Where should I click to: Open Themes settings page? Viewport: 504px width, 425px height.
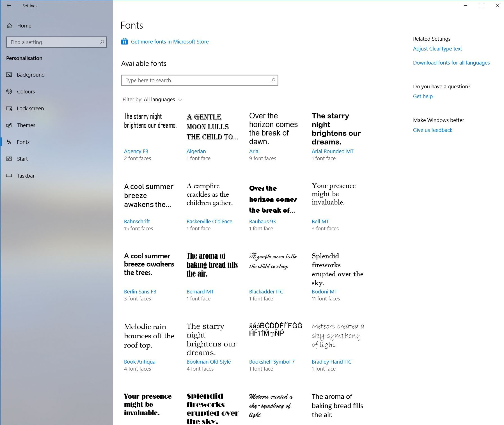(26, 125)
